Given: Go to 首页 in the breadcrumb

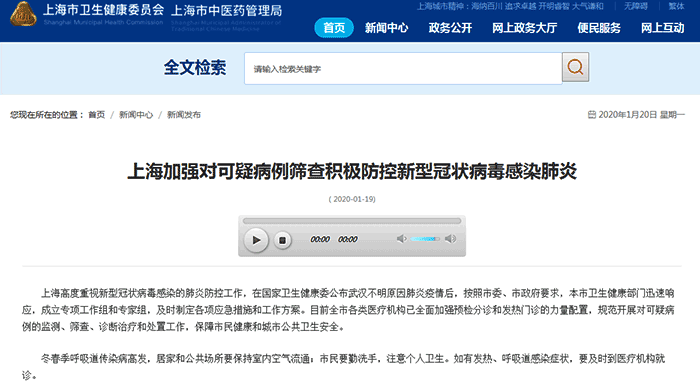Looking at the screenshot, I should pos(96,115).
